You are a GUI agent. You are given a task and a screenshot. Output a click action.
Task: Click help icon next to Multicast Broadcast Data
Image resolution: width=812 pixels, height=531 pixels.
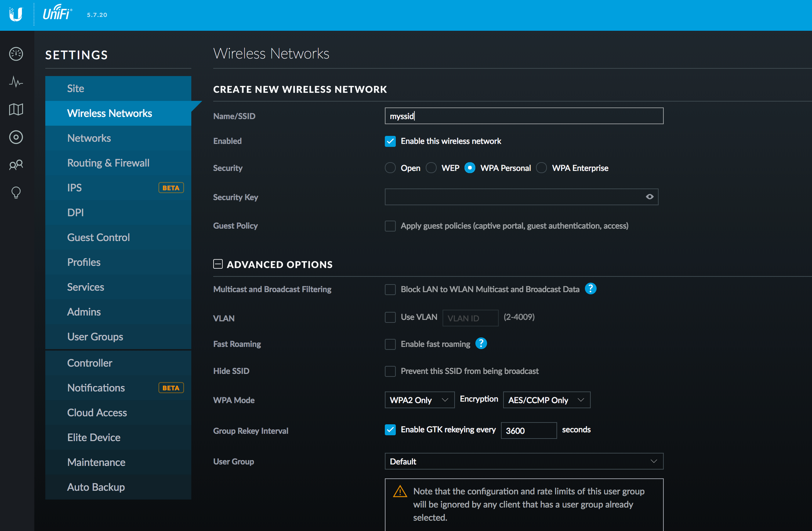tap(590, 289)
